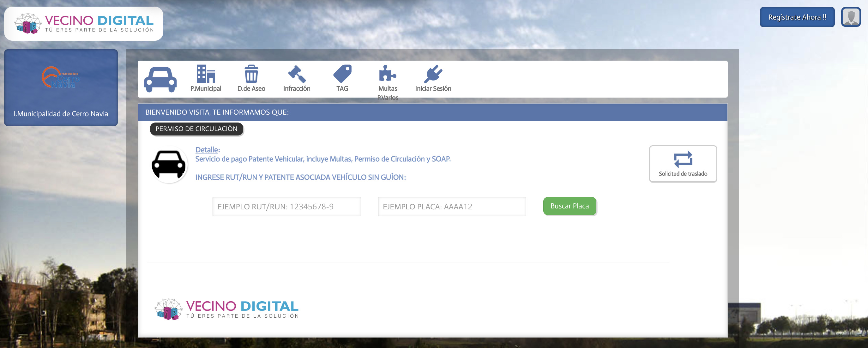Click the car icon in top navigation
868x348 pixels.
coord(160,79)
